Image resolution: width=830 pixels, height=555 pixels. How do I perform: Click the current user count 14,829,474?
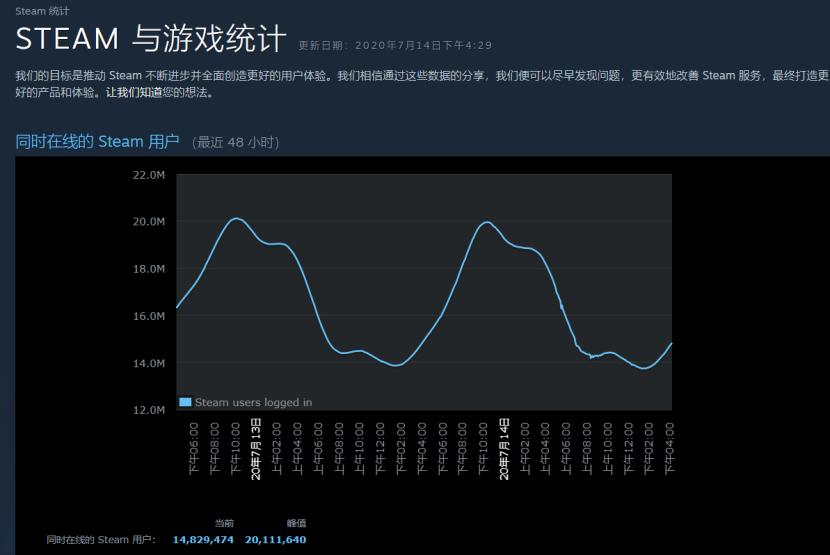point(203,540)
